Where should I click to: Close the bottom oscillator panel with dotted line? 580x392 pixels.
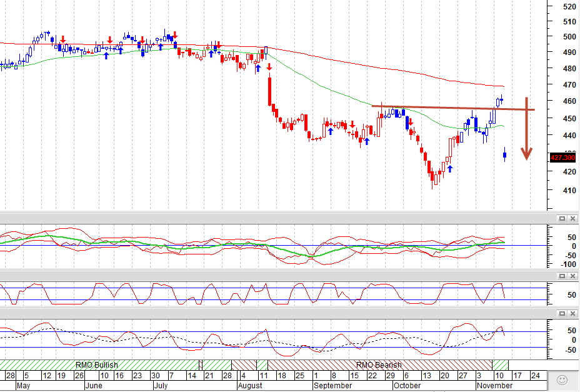tap(572, 313)
